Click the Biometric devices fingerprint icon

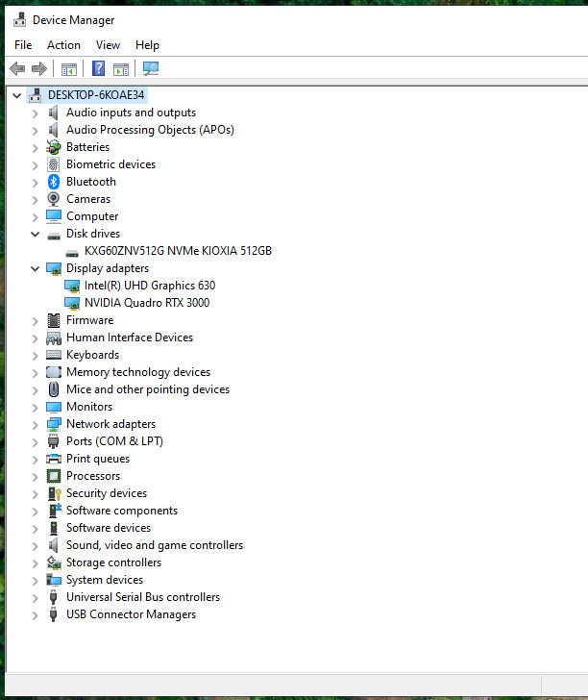(54, 164)
